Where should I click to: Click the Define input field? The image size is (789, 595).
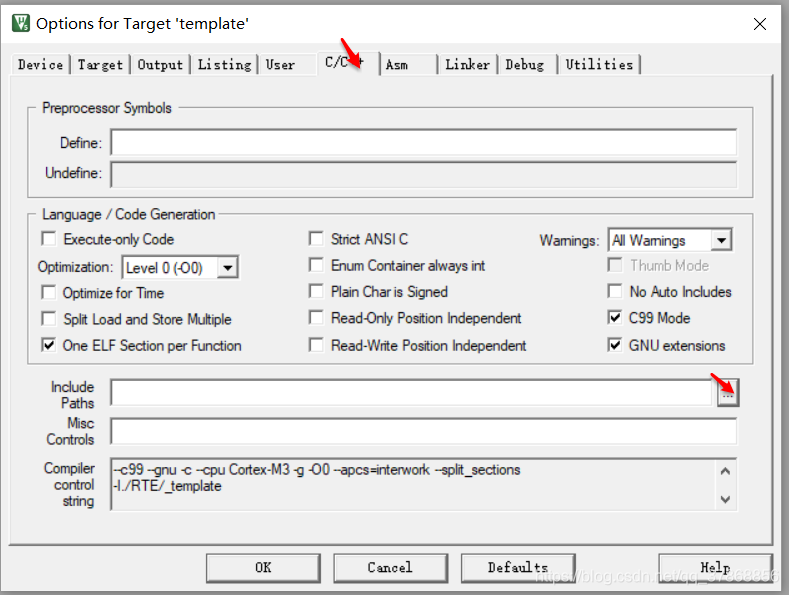(x=424, y=142)
